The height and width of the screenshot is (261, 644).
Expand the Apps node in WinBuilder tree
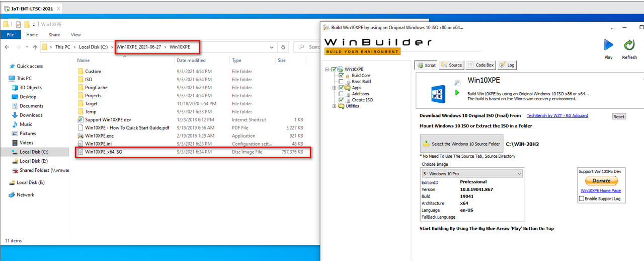(334, 88)
